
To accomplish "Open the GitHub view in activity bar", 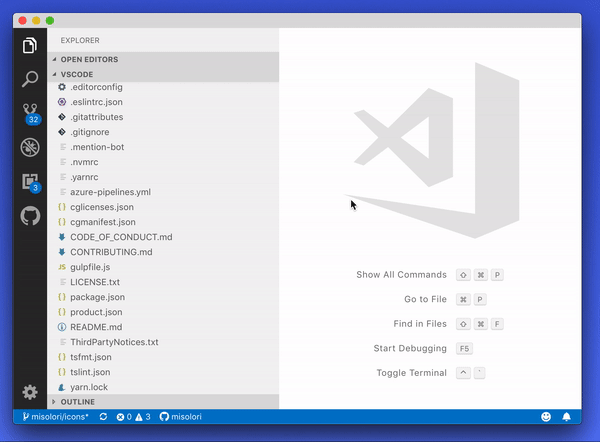I will coord(30,216).
